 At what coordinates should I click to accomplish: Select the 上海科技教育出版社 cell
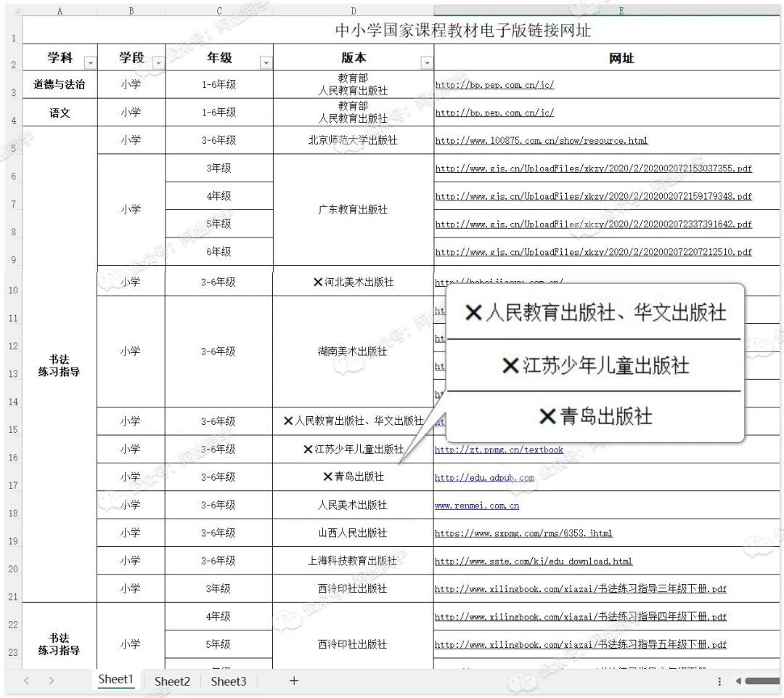pos(353,561)
